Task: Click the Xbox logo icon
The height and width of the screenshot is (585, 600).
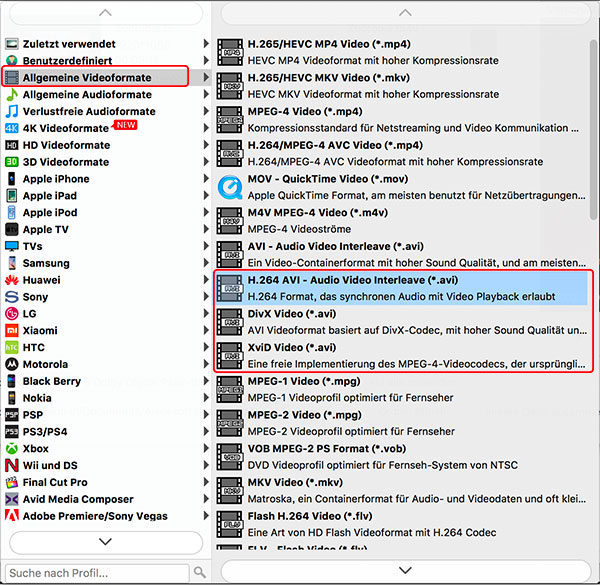Action: click(12, 448)
